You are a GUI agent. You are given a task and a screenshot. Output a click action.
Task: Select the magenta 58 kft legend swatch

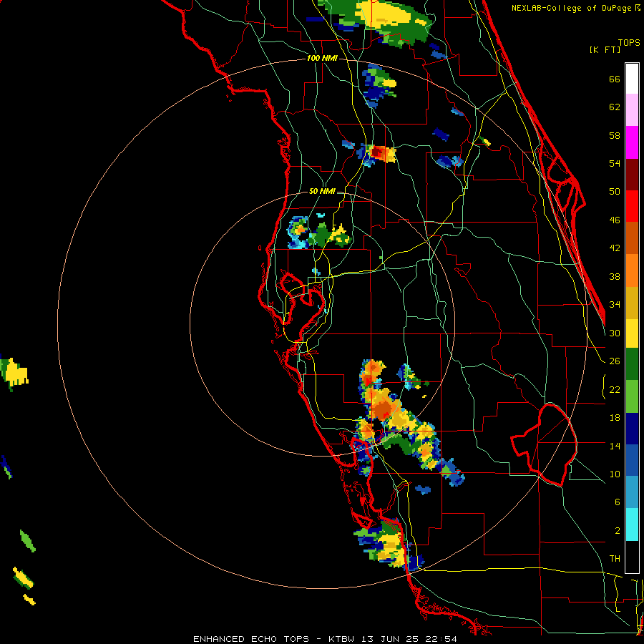[632, 142]
